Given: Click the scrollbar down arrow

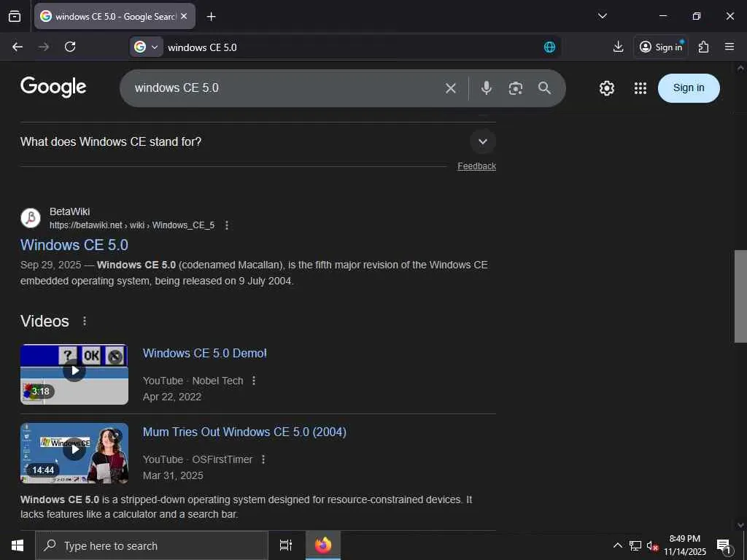Looking at the screenshot, I should click(740, 525).
